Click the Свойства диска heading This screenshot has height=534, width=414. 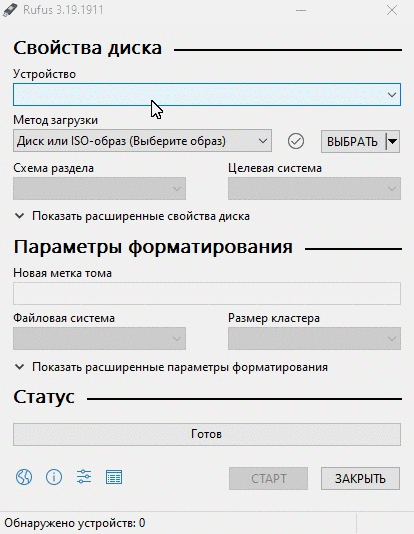point(87,48)
